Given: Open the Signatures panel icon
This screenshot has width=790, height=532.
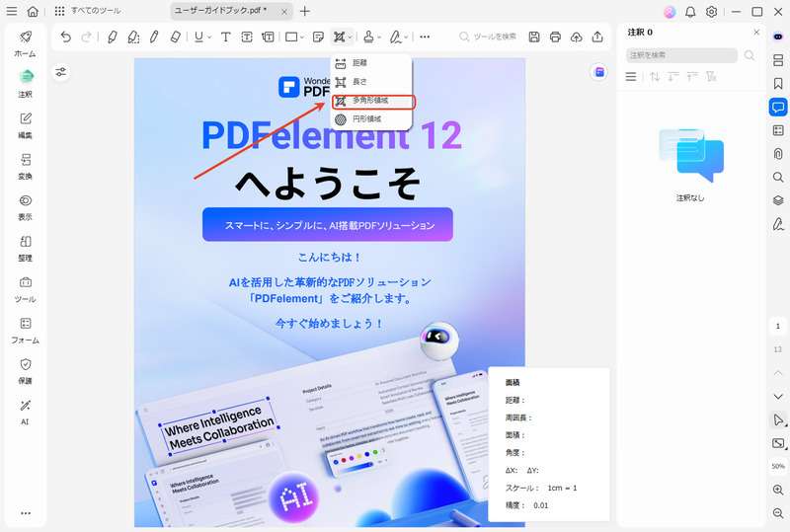Looking at the screenshot, I should point(778,224).
